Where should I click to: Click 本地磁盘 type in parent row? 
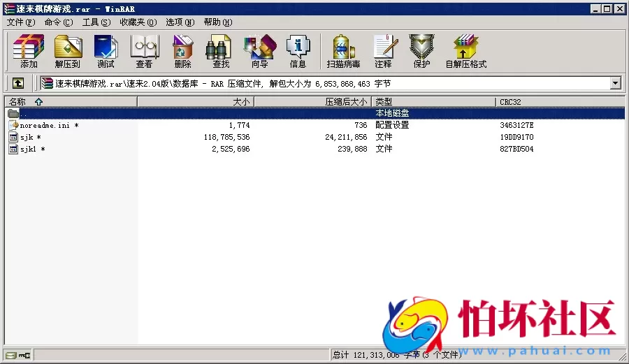pyautogui.click(x=392, y=113)
